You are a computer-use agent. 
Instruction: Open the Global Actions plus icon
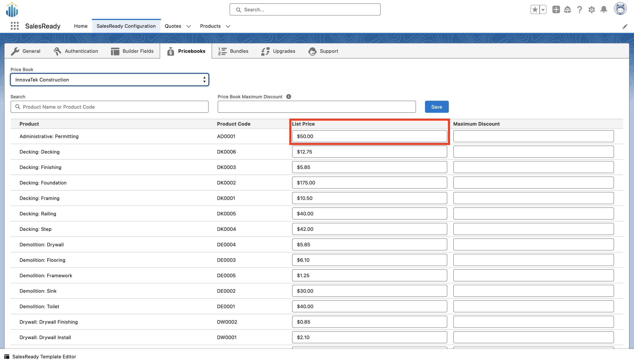(556, 9)
